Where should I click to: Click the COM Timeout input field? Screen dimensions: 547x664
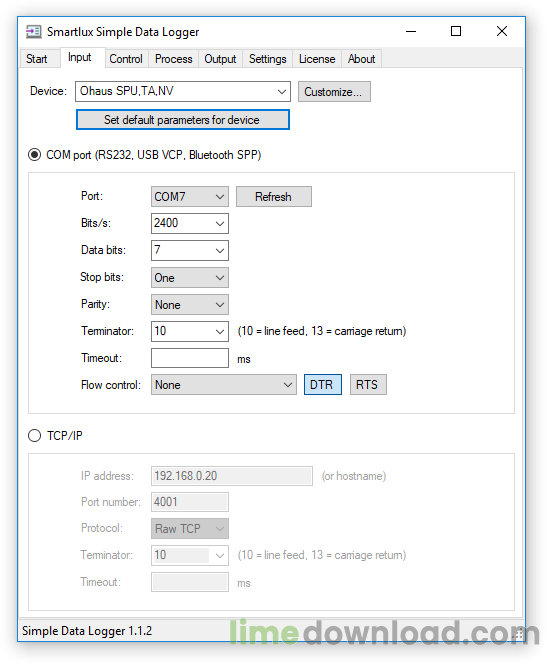tap(190, 358)
